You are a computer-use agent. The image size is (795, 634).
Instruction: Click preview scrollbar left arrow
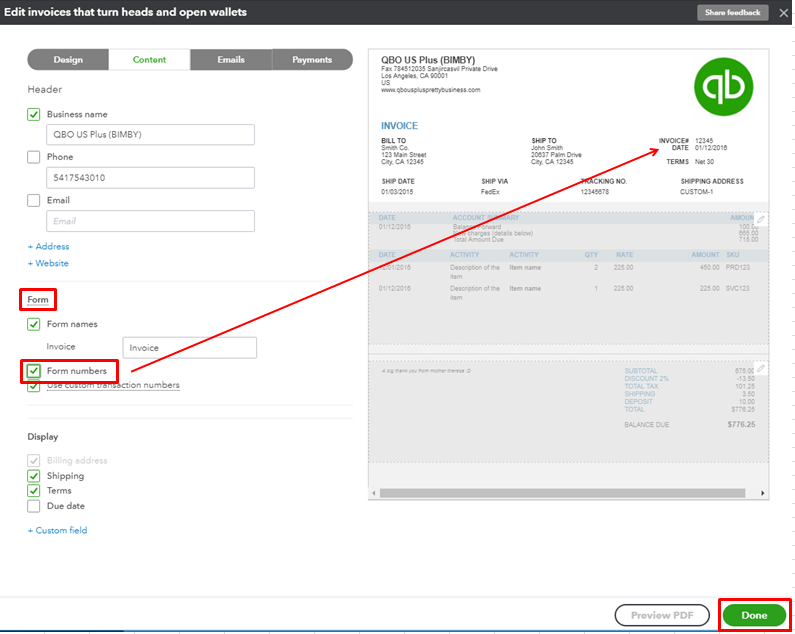click(374, 493)
